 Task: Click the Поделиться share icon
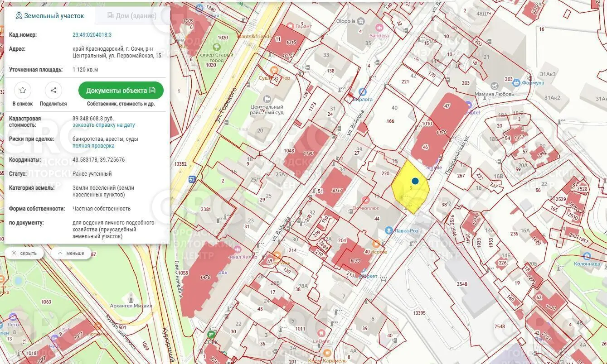53,91
